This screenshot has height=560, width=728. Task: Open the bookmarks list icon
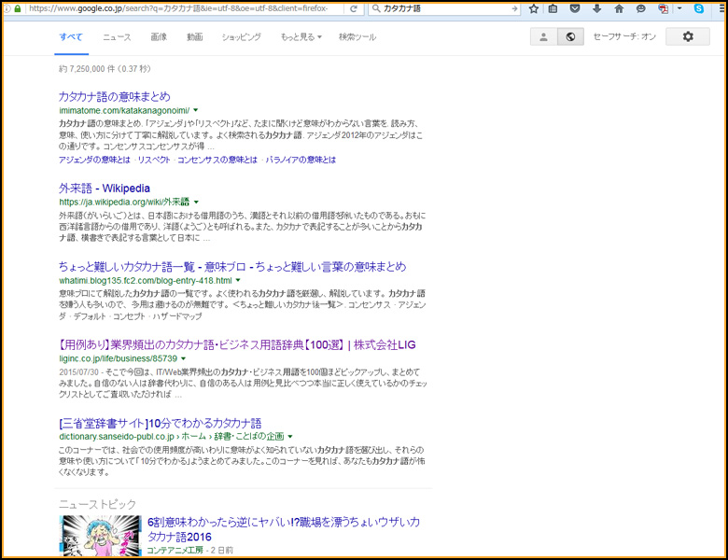[x=553, y=8]
